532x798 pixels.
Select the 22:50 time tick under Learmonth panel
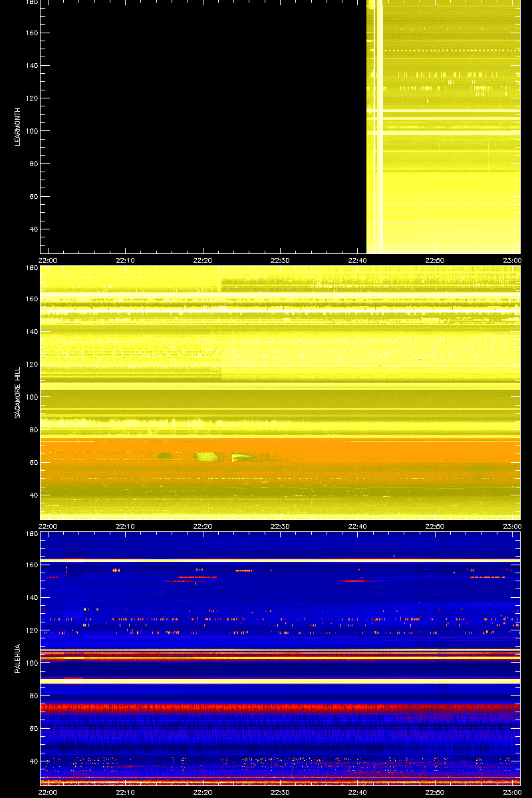coord(435,260)
